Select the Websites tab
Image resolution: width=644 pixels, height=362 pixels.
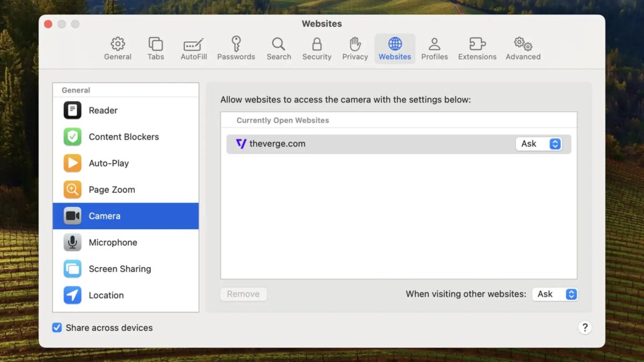(394, 49)
